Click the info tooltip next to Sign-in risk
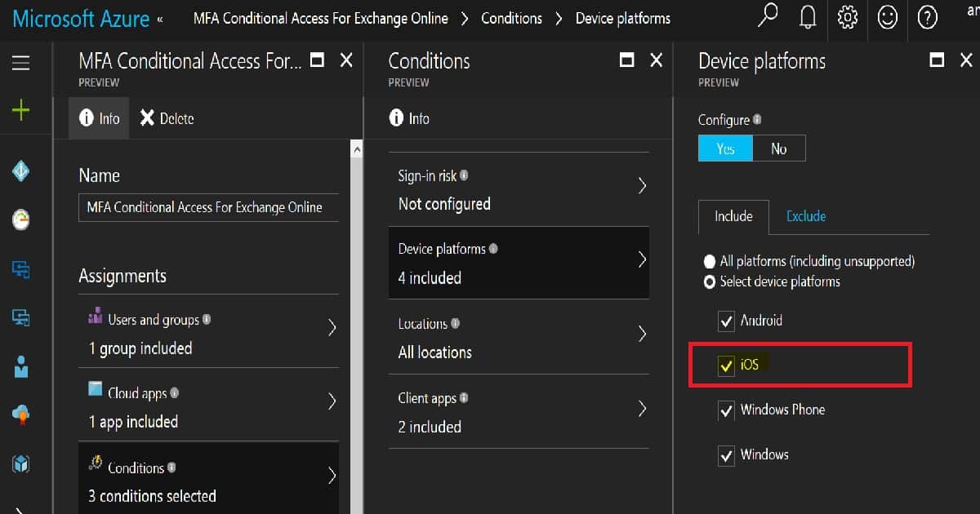The width and height of the screenshot is (980, 514). pos(464,175)
